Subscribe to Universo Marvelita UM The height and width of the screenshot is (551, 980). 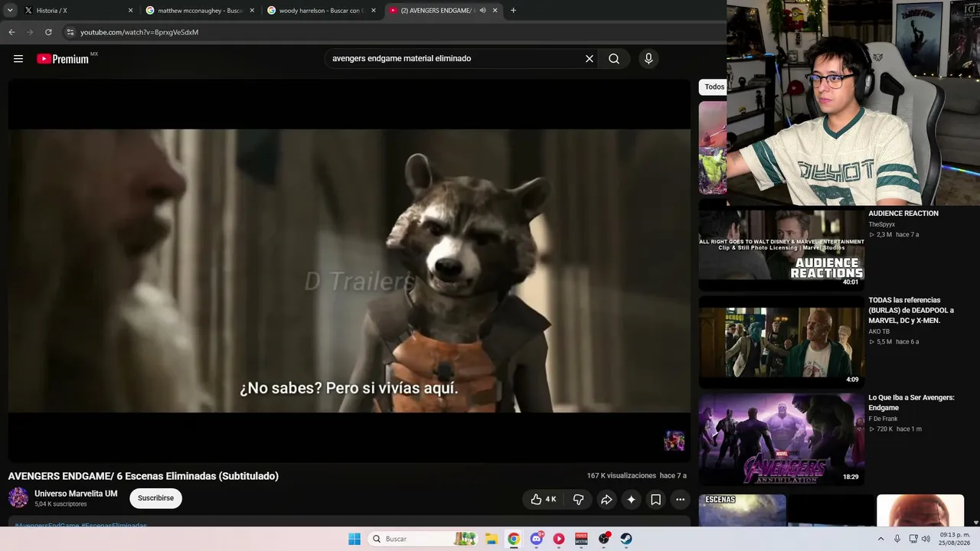155,498
